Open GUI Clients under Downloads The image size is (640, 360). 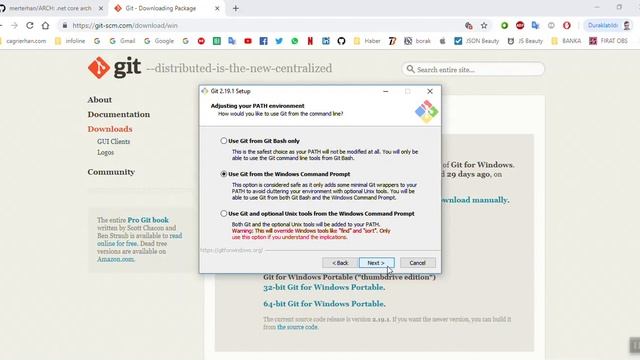(113, 142)
